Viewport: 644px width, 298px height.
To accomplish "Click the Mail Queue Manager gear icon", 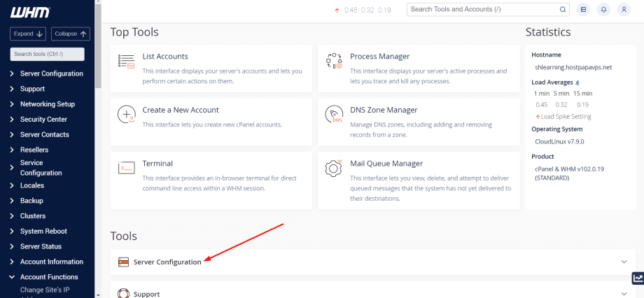I will tap(333, 169).
